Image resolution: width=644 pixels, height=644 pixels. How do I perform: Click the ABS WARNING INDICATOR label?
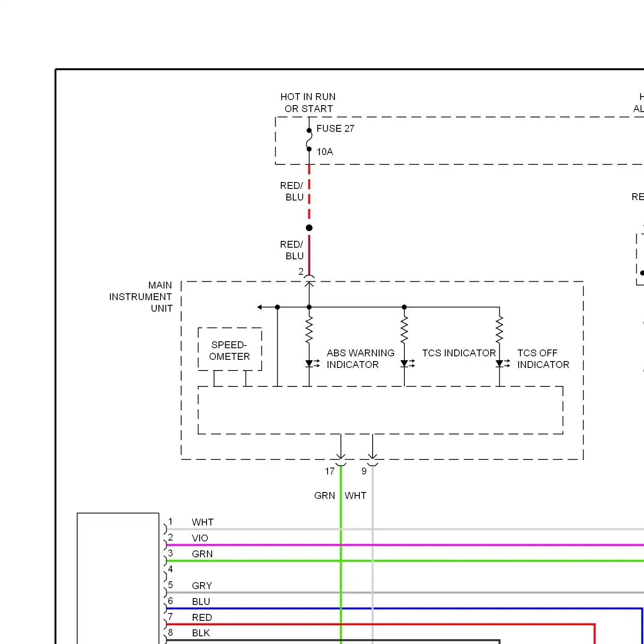360,358
